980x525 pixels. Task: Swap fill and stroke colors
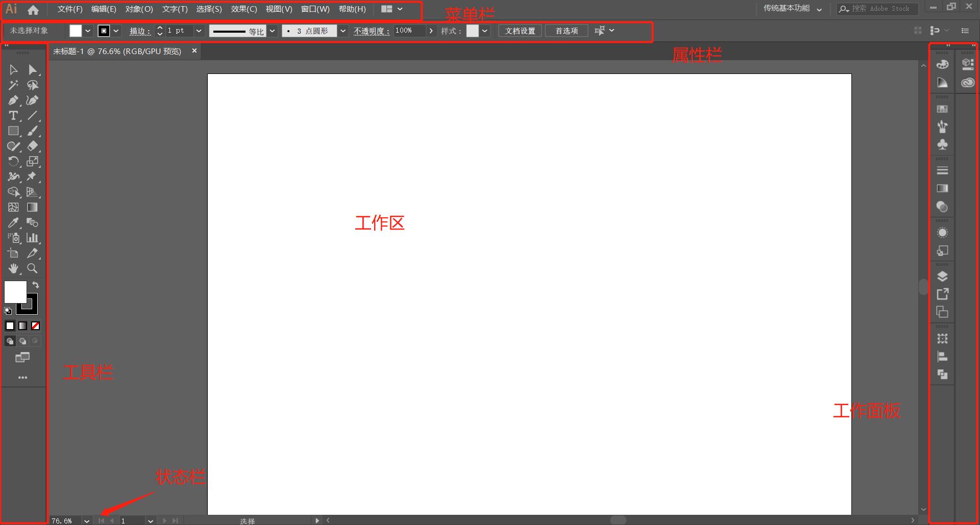point(36,285)
